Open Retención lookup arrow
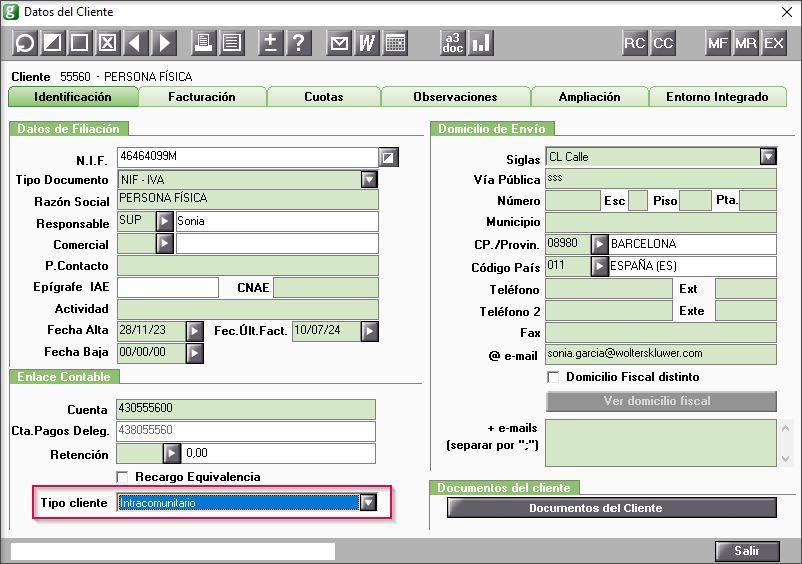Viewport: 802px width, 564px height. tap(172, 453)
